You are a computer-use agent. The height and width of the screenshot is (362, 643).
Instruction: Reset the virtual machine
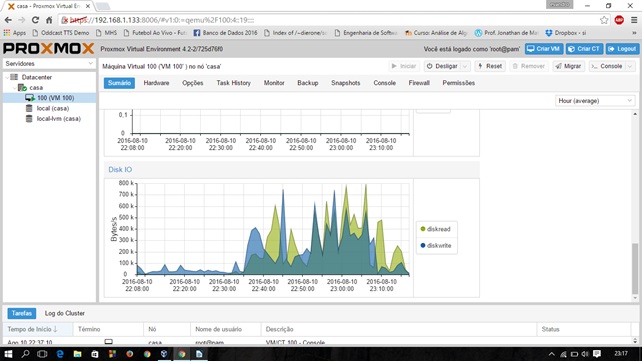coord(490,66)
